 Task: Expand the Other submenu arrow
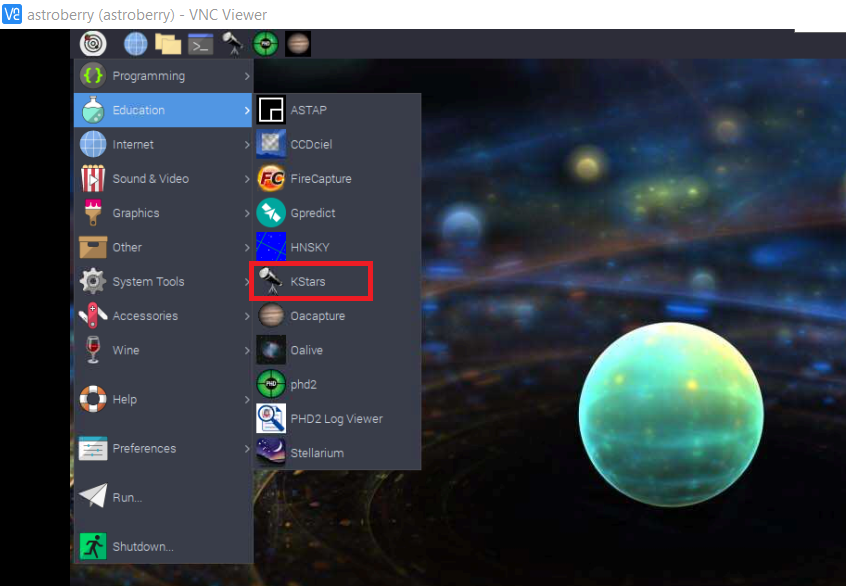click(x=247, y=247)
